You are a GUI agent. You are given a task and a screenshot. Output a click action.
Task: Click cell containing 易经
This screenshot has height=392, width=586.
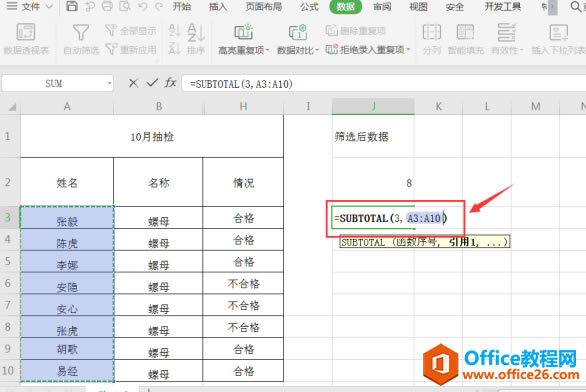click(67, 370)
